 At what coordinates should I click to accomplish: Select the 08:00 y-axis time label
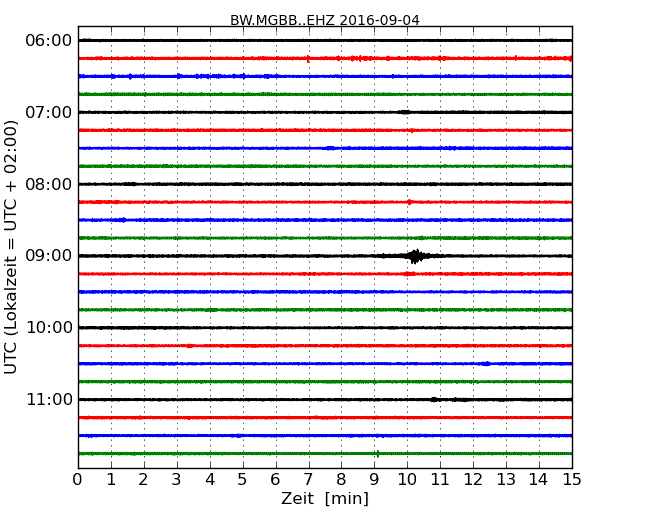point(49,184)
